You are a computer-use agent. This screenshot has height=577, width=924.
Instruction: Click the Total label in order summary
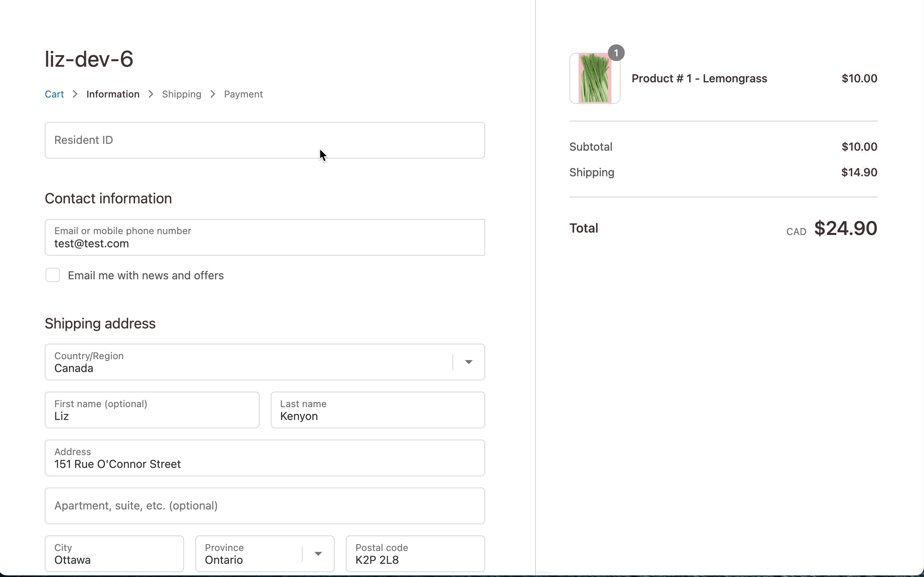click(584, 229)
